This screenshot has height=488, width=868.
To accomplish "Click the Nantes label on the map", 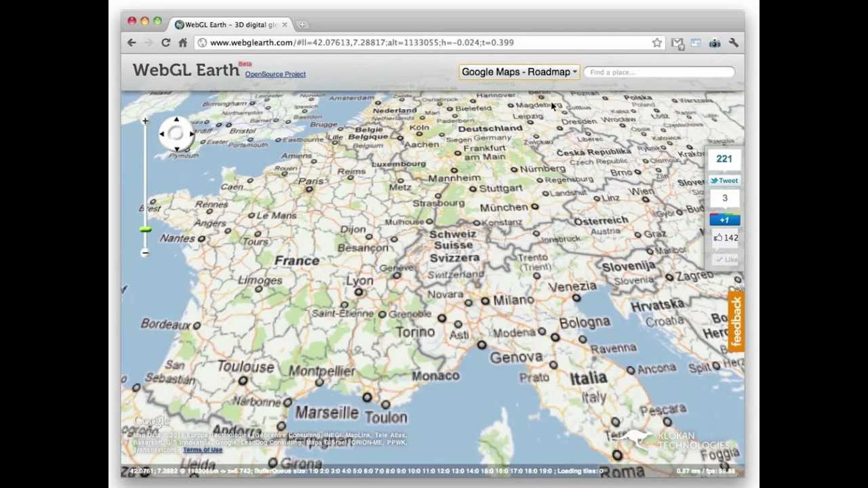I will pos(178,238).
